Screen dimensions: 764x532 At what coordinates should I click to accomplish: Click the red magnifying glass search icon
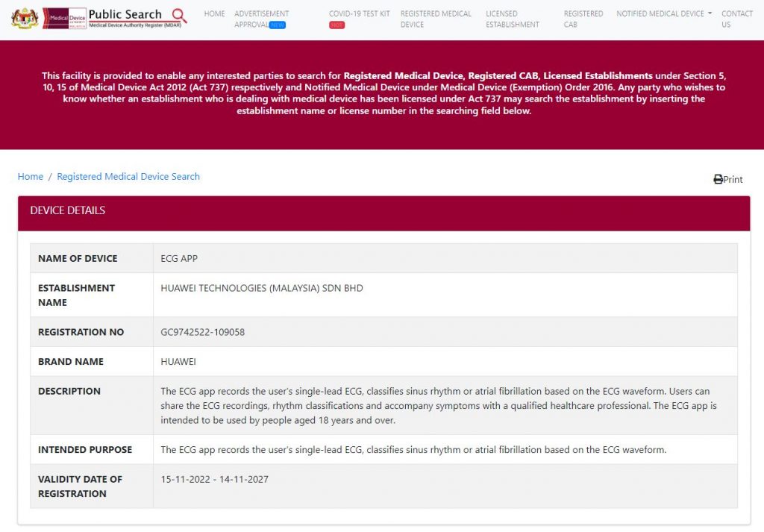point(179,16)
